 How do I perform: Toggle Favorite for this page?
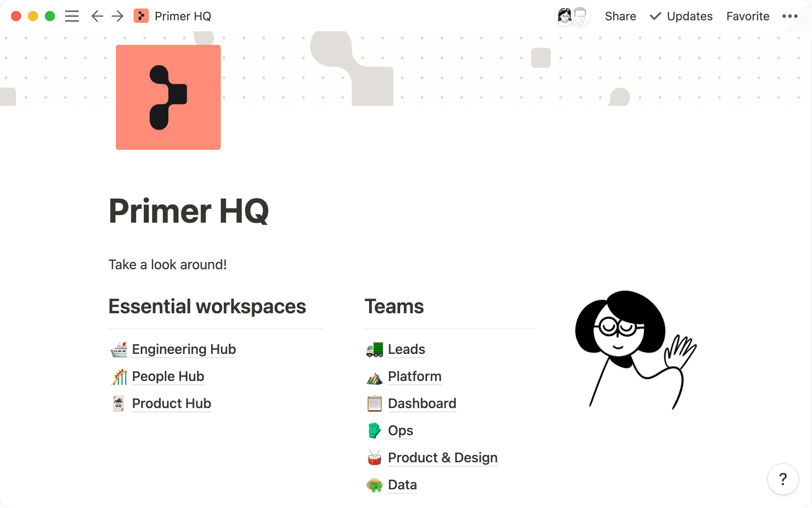pyautogui.click(x=748, y=16)
